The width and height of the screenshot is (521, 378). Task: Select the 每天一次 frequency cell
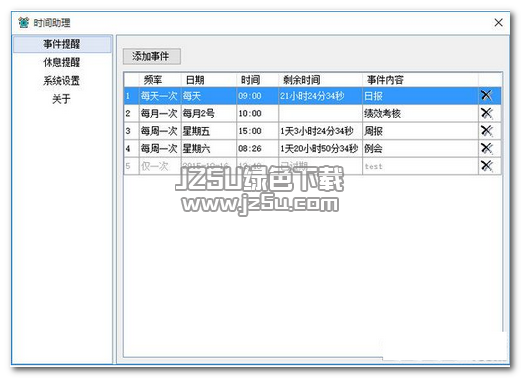point(160,96)
